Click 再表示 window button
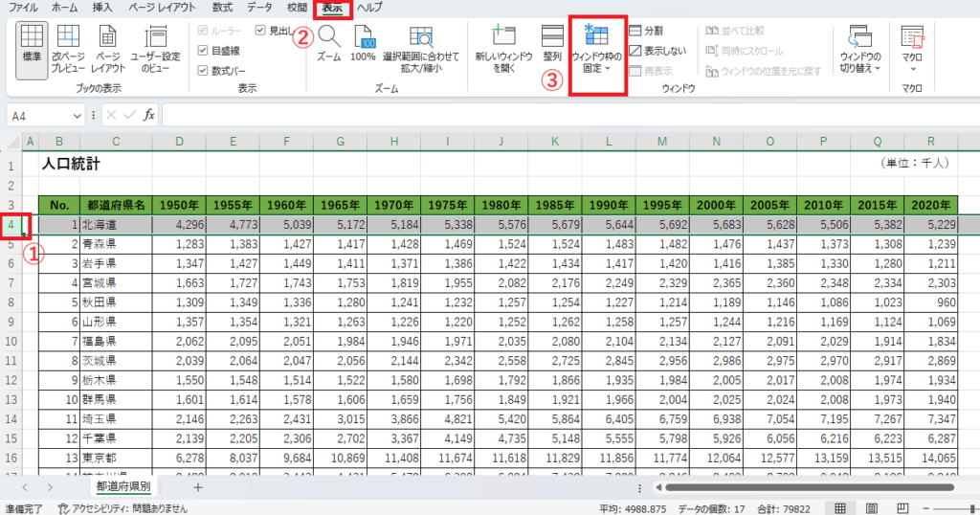 tap(651, 71)
